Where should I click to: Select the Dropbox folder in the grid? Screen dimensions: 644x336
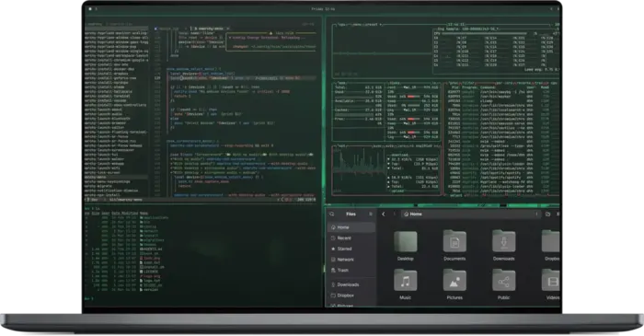tap(551, 241)
